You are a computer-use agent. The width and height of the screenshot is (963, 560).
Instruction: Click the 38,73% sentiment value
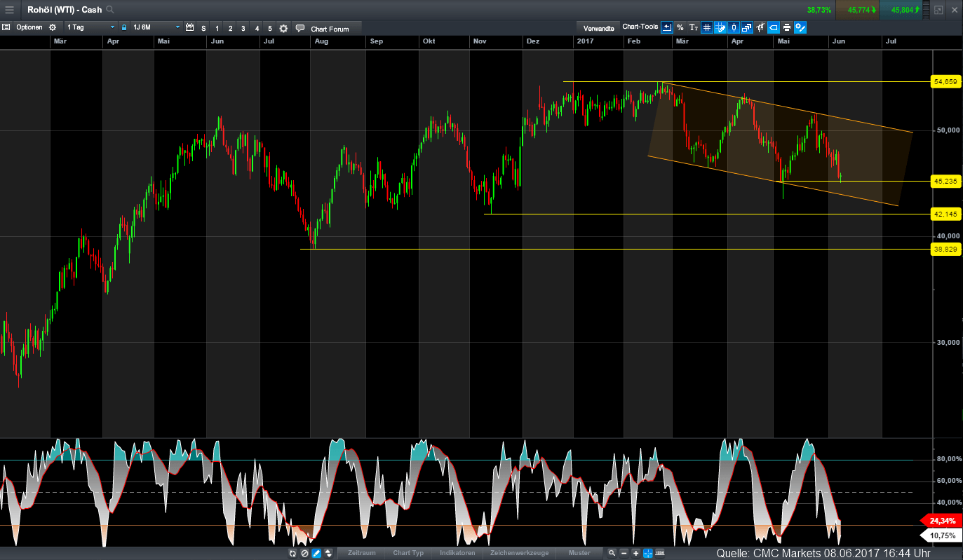pyautogui.click(x=819, y=10)
